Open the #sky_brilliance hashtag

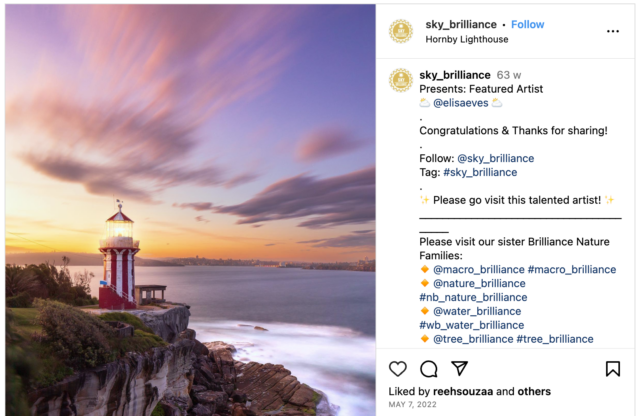point(480,172)
